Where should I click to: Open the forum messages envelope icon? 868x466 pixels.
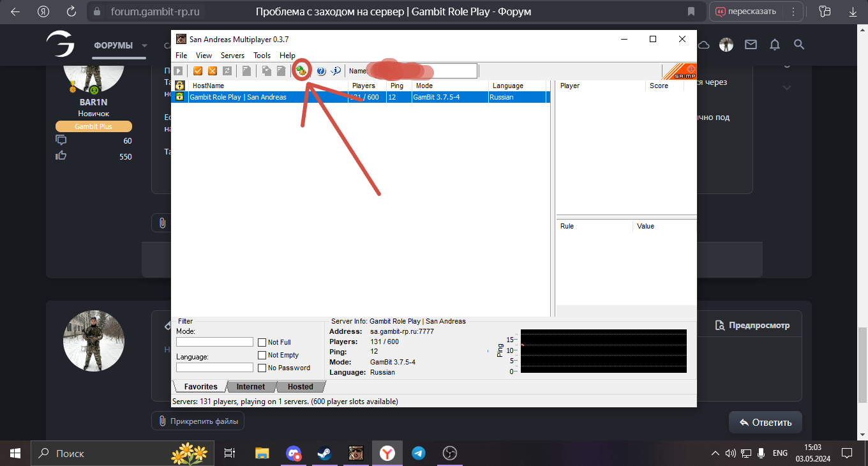(751, 45)
